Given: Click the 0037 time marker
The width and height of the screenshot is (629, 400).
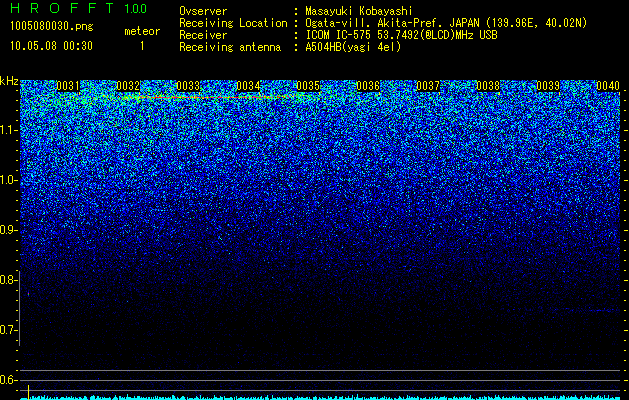Looking at the screenshot, I should (428, 86).
